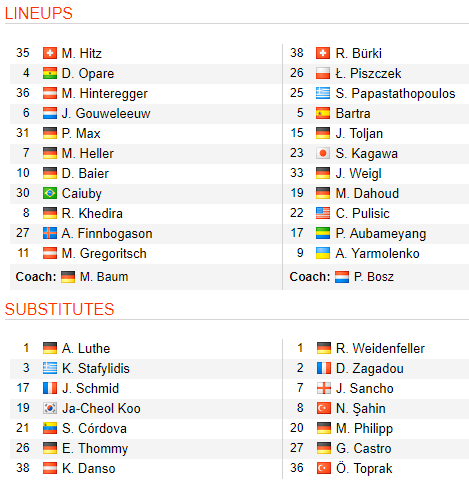This screenshot has width=469, height=488.
Task: Click the Swiss flag next to M. Hitz
Action: (x=50, y=53)
